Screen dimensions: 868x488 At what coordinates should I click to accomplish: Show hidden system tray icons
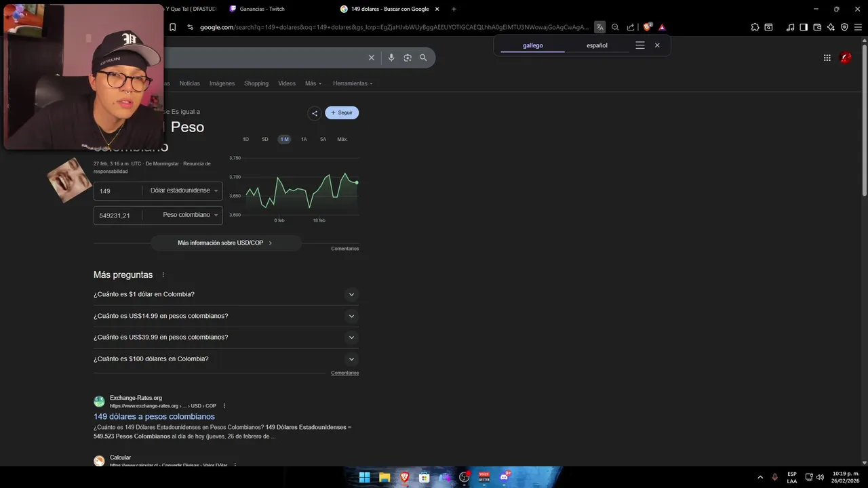(x=760, y=477)
